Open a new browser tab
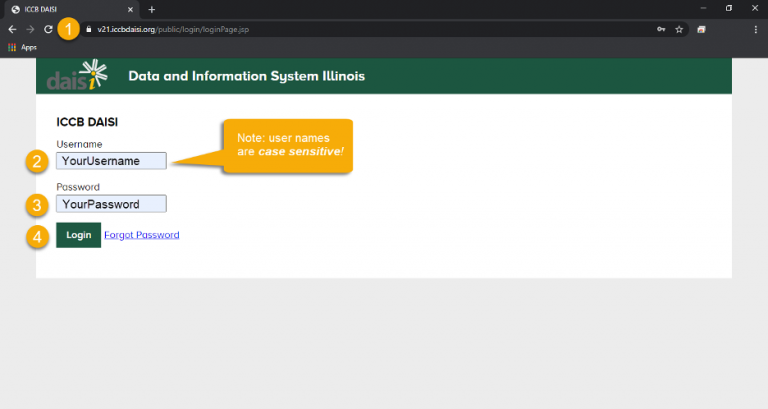 coord(152,9)
